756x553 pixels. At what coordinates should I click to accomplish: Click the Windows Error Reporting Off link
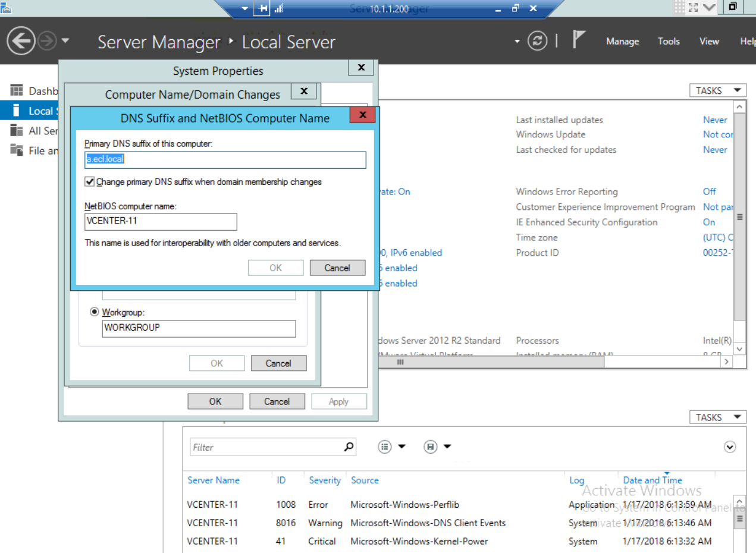[709, 191]
